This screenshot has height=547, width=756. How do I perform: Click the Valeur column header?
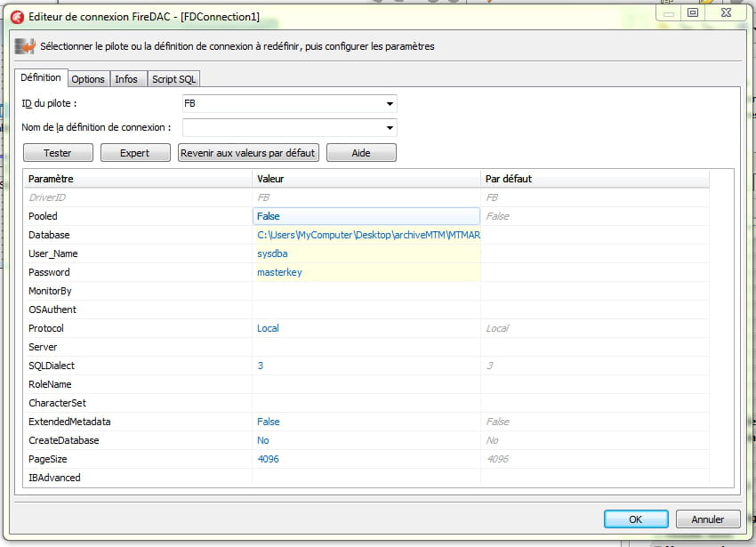(366, 179)
